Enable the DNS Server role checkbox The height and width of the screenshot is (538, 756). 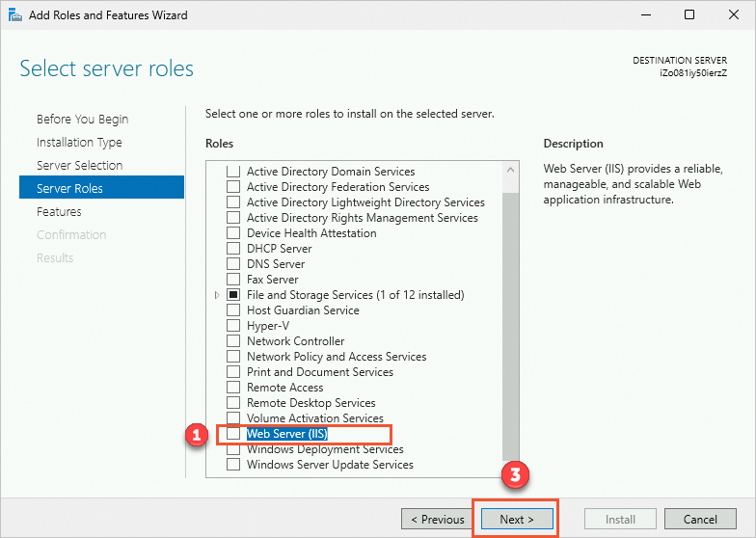(233, 264)
